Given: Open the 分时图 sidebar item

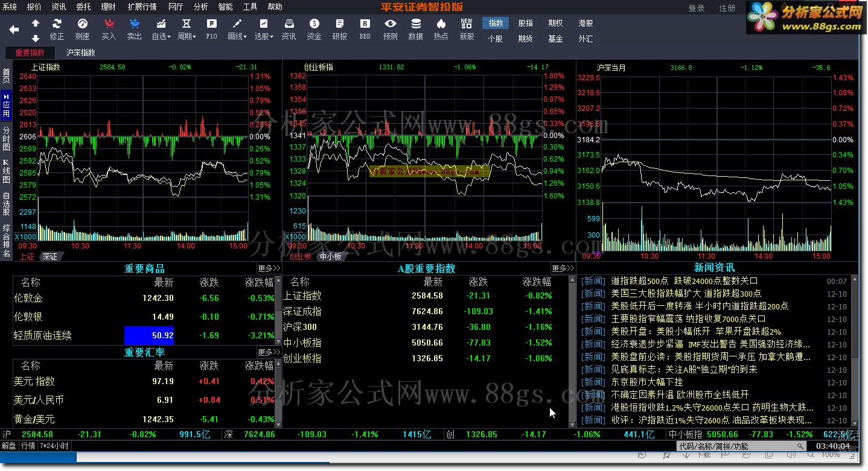Looking at the screenshot, I should (x=6, y=139).
